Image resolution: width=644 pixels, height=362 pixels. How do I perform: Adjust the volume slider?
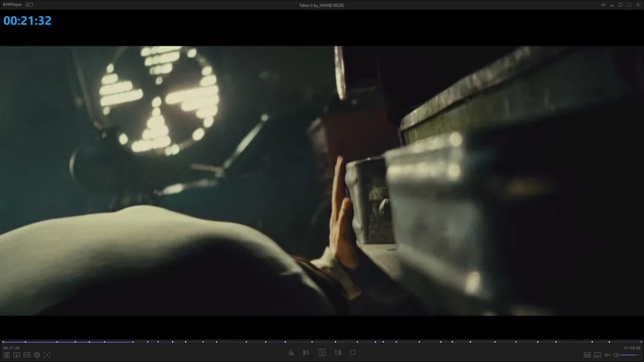631,355
